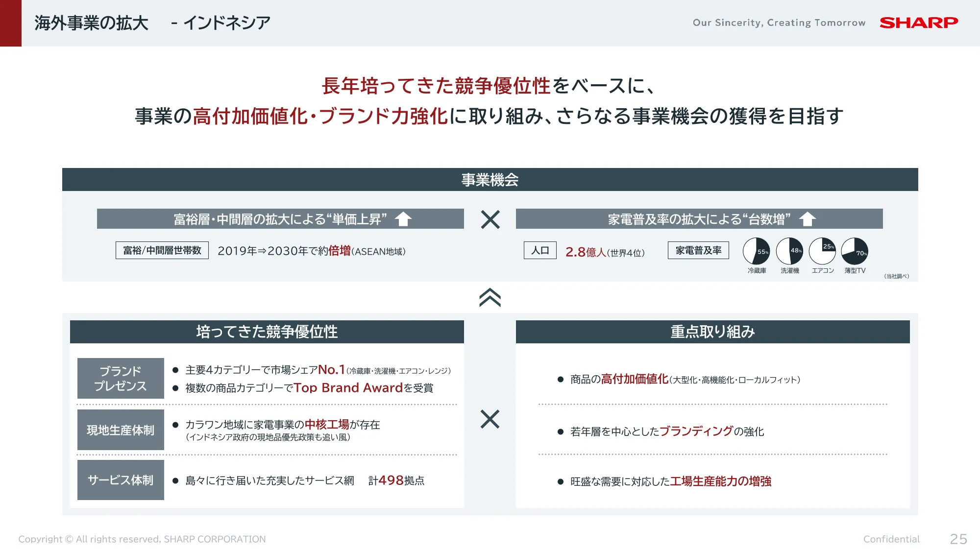
Task: Click the bullet 島々に行き届いた充実したサービス網
Action: click(264, 480)
